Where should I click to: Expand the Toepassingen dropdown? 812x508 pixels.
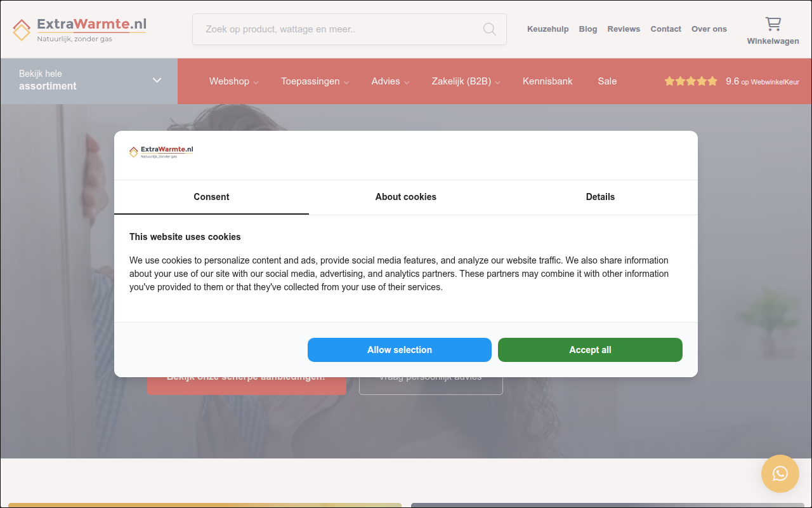pos(316,81)
